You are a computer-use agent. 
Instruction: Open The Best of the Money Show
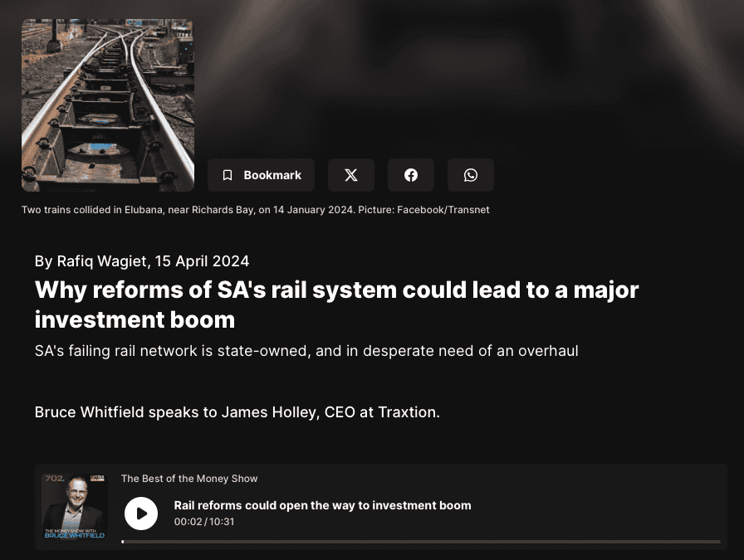click(189, 479)
